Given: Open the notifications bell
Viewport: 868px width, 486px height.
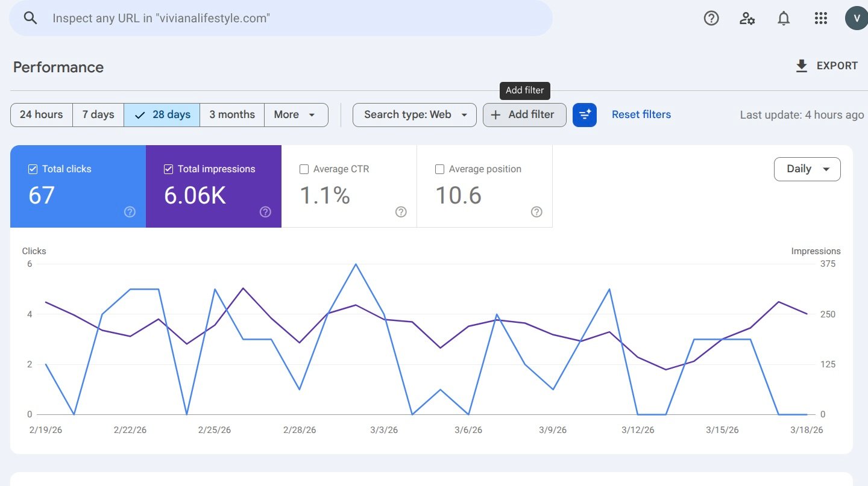Looking at the screenshot, I should click(784, 18).
